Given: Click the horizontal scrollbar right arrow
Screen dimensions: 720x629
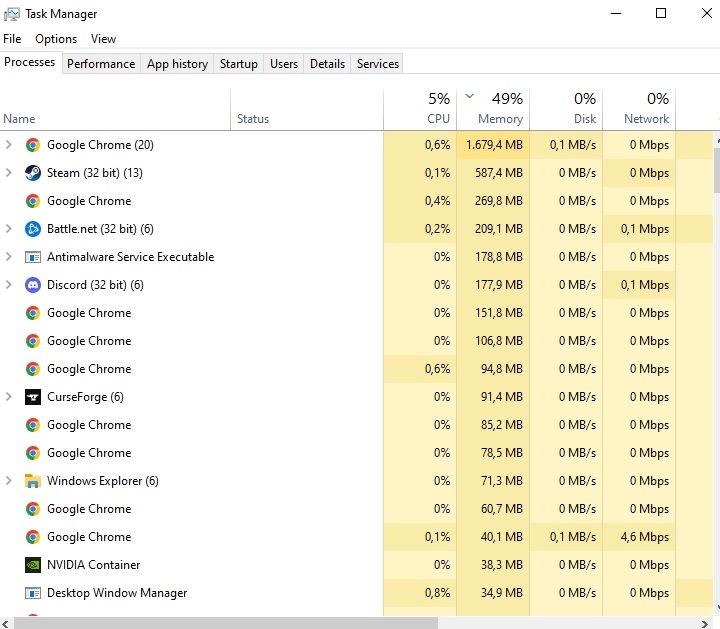Looking at the screenshot, I should click(705, 623).
